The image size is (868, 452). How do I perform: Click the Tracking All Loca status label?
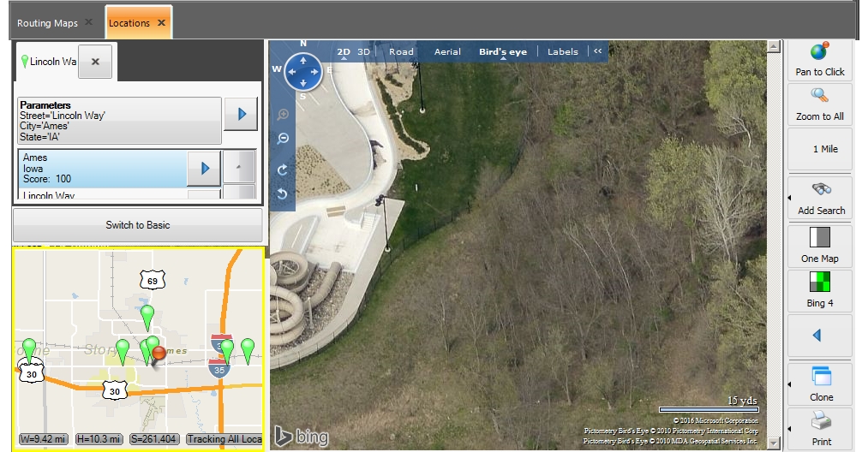224,438
